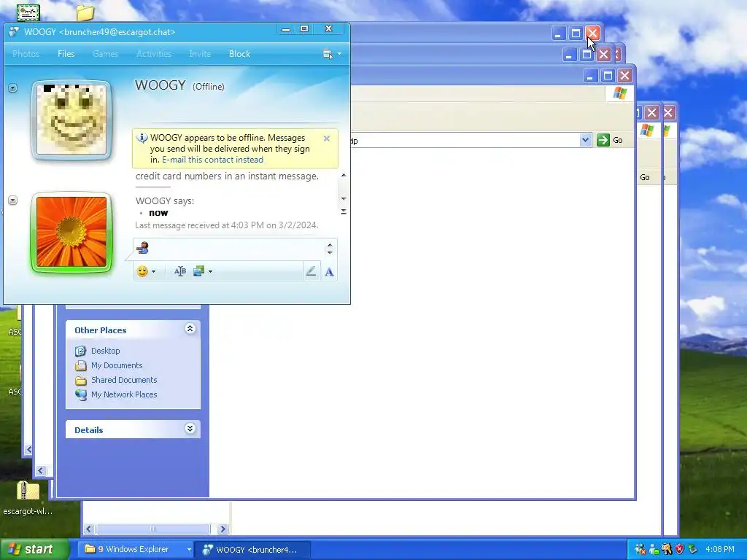
Task: Open Desktop link in Other Places
Action: (x=105, y=351)
